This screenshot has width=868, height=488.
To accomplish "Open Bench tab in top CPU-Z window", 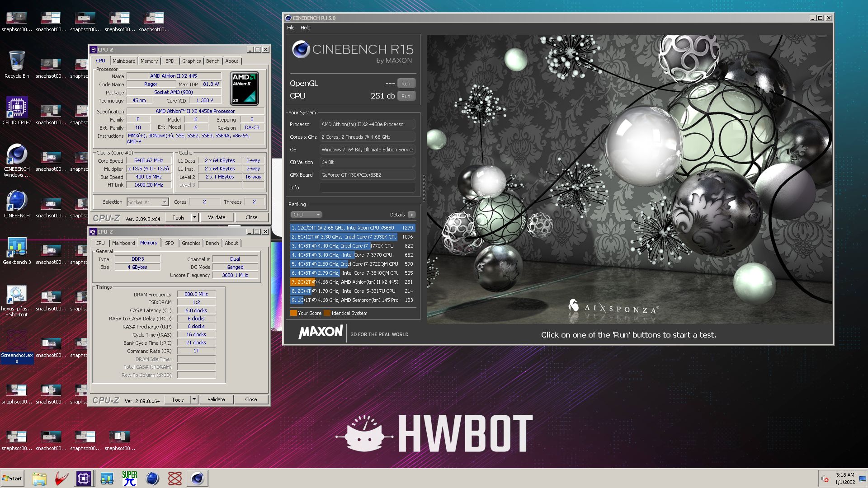I will point(213,61).
